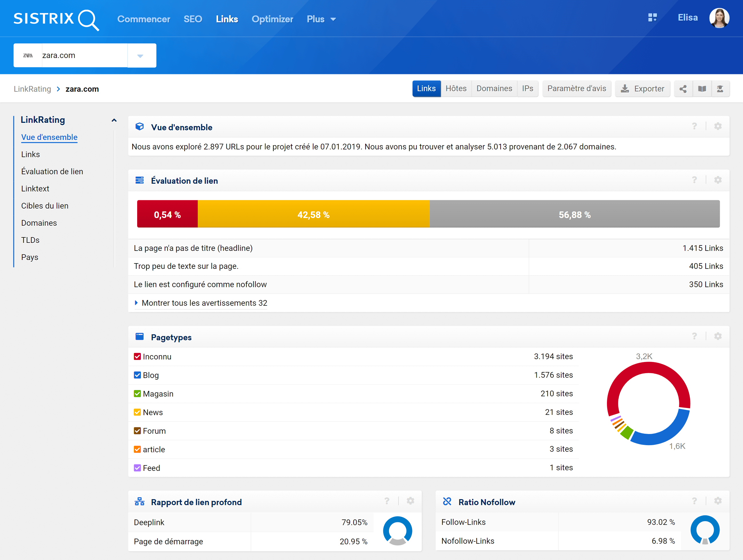This screenshot has width=743, height=560.
Task: Open help for Vue d'ensemble box
Action: (x=694, y=126)
